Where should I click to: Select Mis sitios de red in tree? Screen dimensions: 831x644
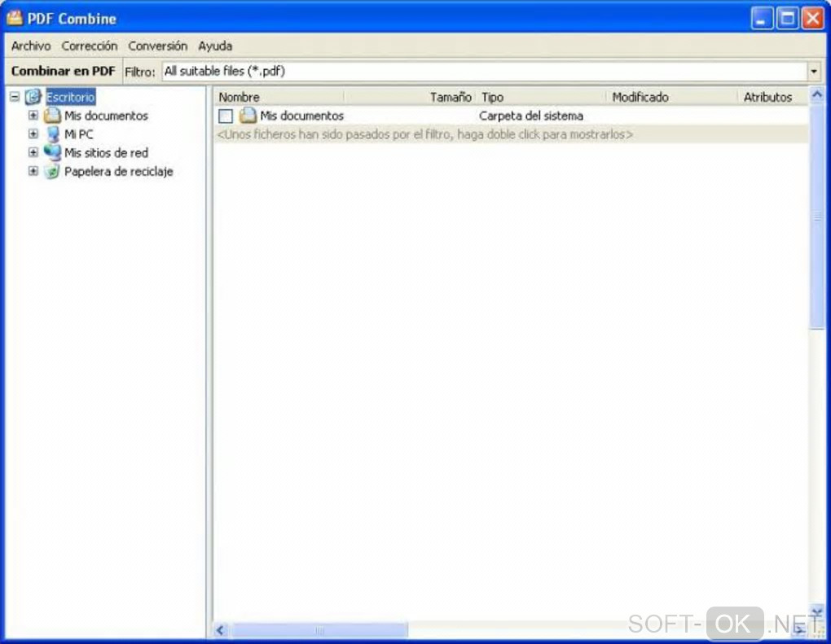(106, 152)
